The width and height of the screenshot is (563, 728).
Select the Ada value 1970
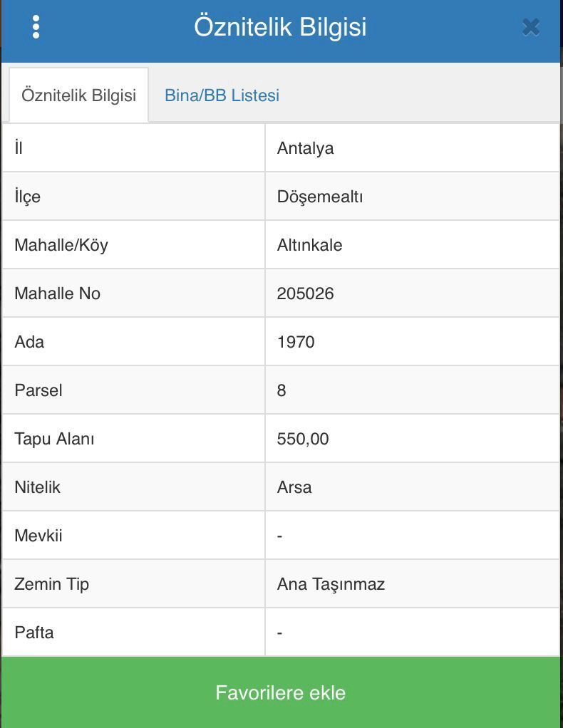pos(296,342)
